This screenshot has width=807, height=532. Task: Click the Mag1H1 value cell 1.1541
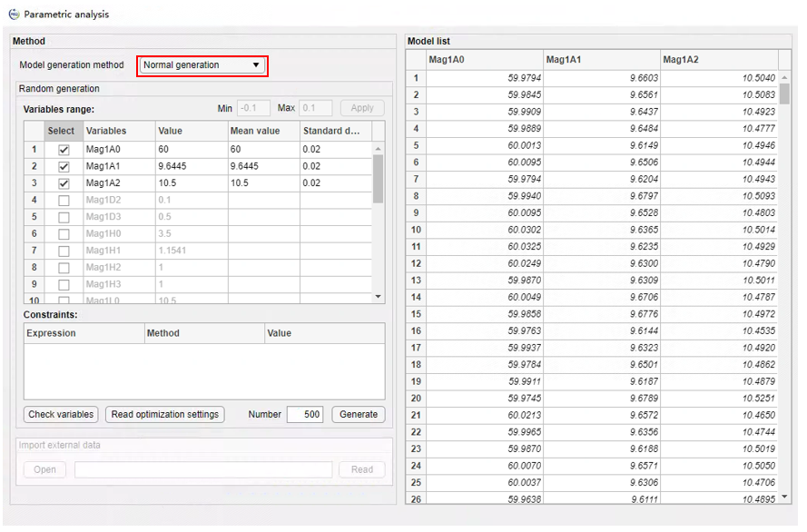(x=192, y=251)
